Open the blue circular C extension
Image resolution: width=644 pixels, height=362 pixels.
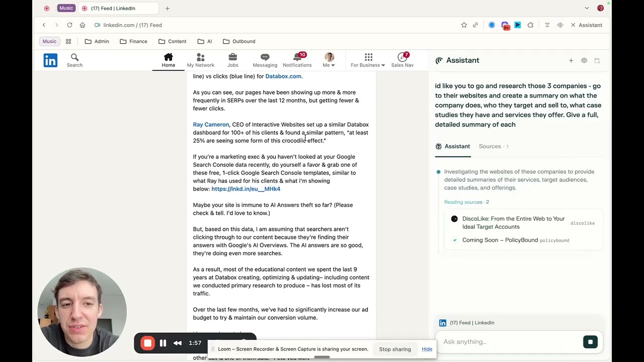(x=492, y=25)
